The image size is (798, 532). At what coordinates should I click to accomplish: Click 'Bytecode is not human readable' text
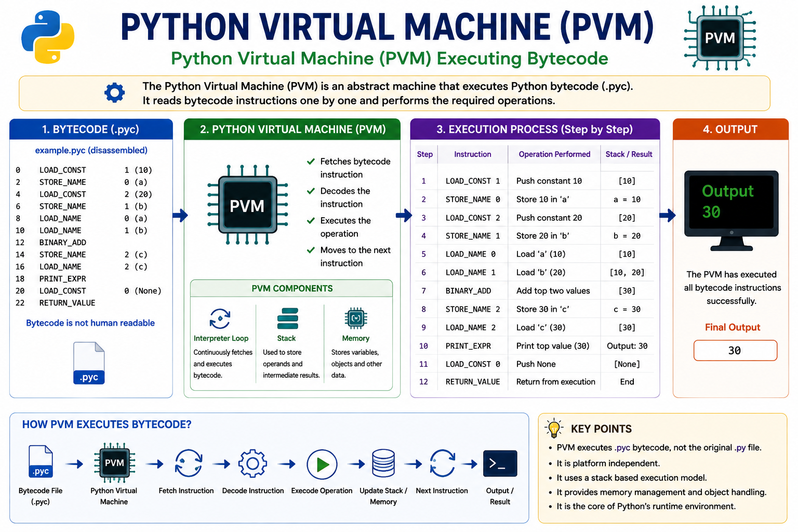pyautogui.click(x=90, y=323)
